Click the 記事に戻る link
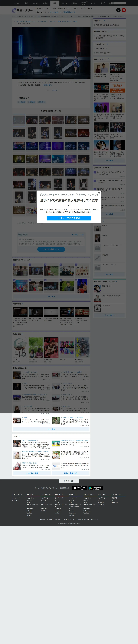Screen dimensions: 138x644 48,85
